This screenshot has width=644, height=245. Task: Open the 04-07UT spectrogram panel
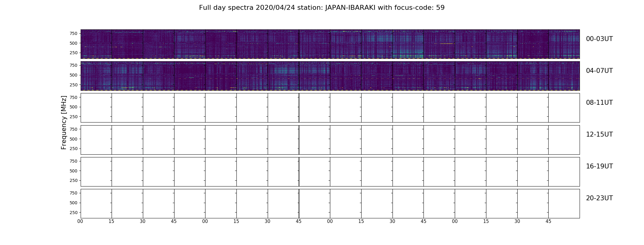tap(330, 76)
